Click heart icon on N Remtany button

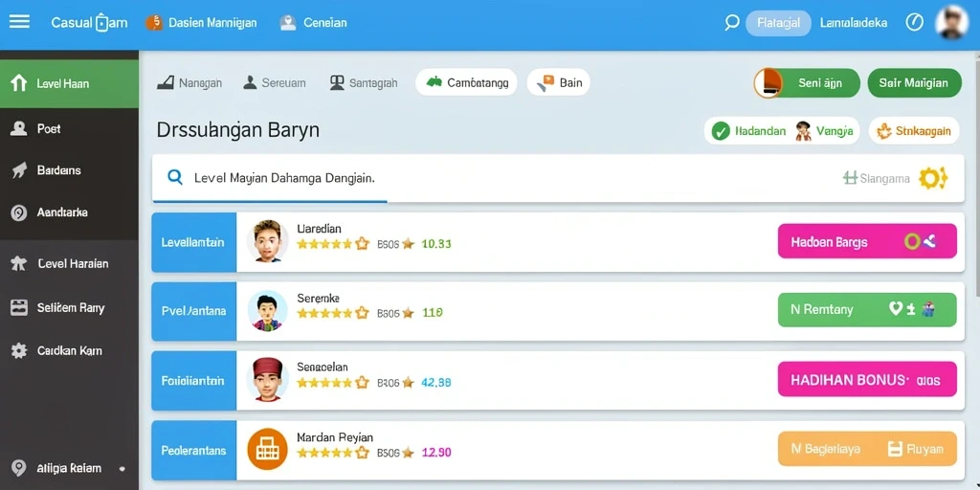click(x=896, y=309)
